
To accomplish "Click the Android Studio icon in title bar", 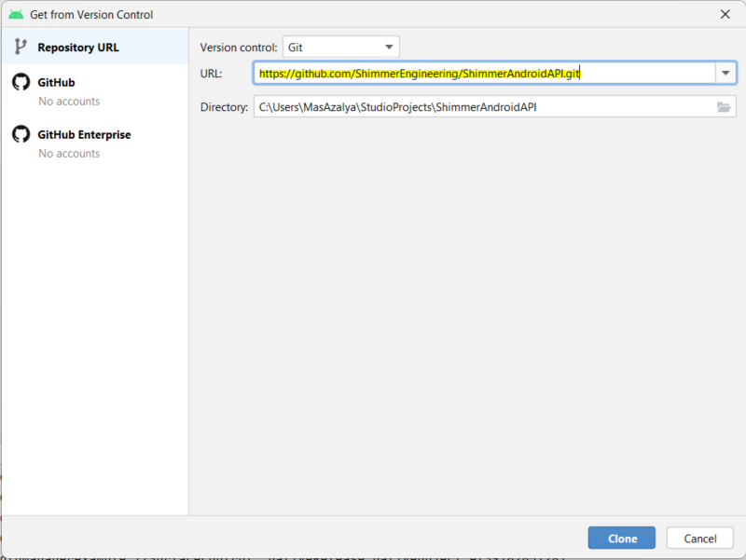I will 16,14.
